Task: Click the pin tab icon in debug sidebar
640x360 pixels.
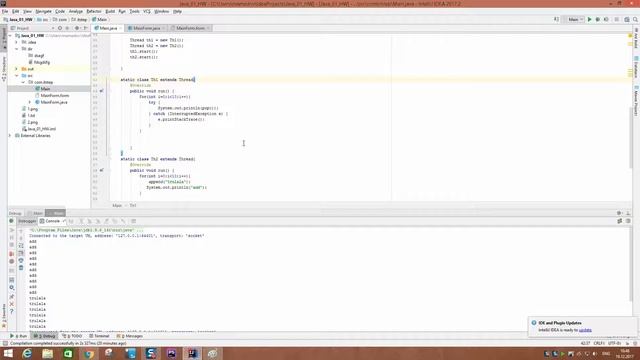Action: coord(11,296)
